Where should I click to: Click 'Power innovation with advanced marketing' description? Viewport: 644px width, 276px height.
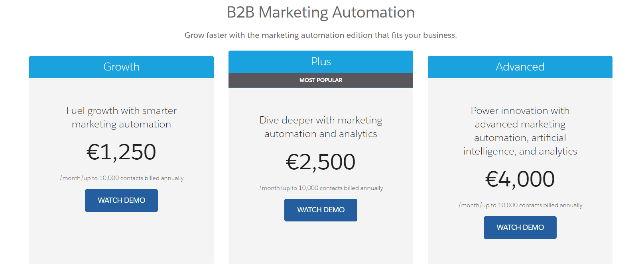[520, 131]
